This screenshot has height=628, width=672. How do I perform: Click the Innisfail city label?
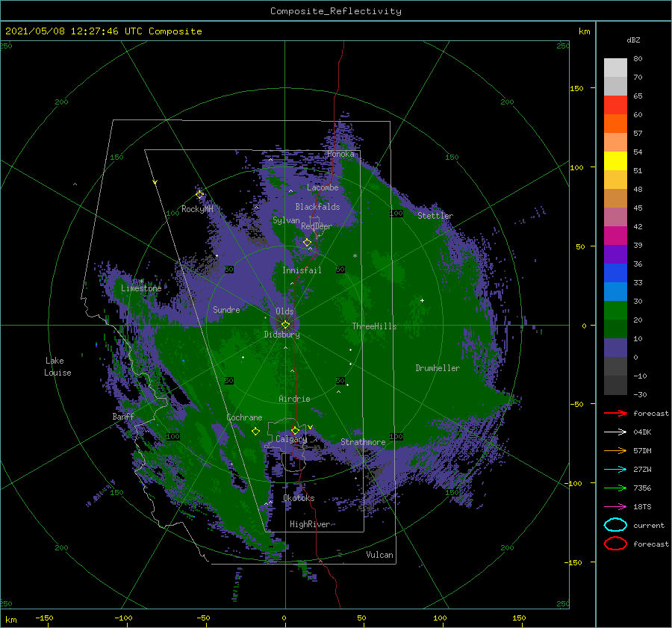[302, 270]
